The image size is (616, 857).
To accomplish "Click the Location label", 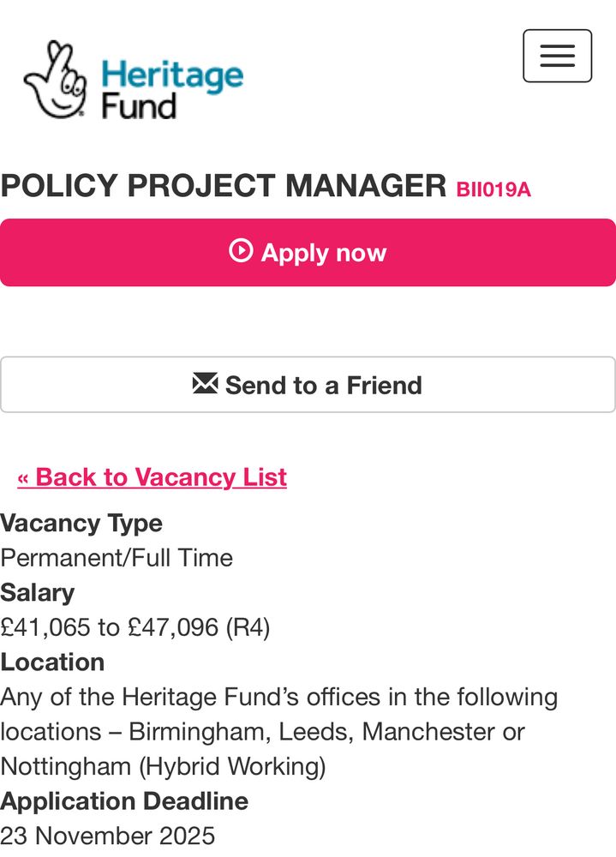I will click(52, 662).
